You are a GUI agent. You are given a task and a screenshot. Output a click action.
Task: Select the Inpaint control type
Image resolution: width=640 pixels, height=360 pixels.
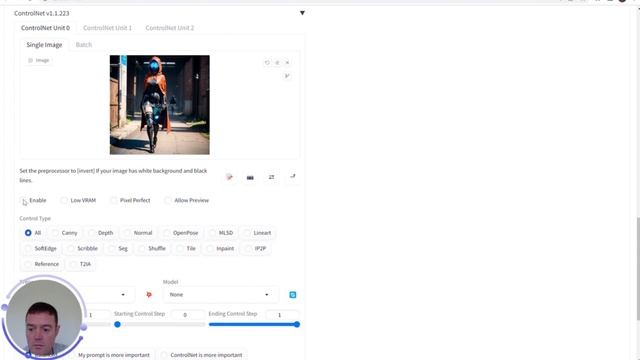(x=221, y=248)
